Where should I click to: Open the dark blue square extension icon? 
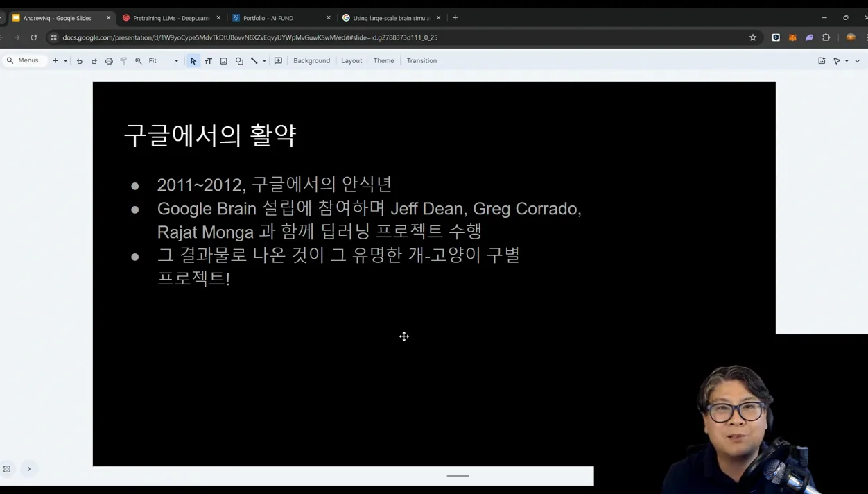[x=776, y=37]
